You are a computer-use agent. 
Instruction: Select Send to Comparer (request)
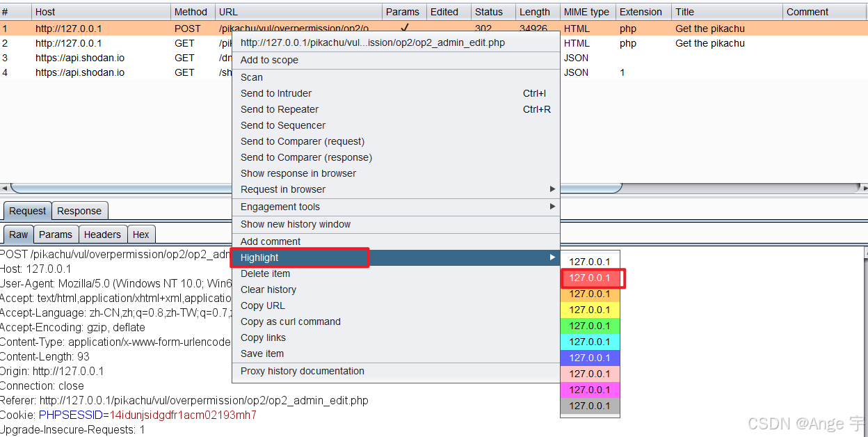coord(396,141)
